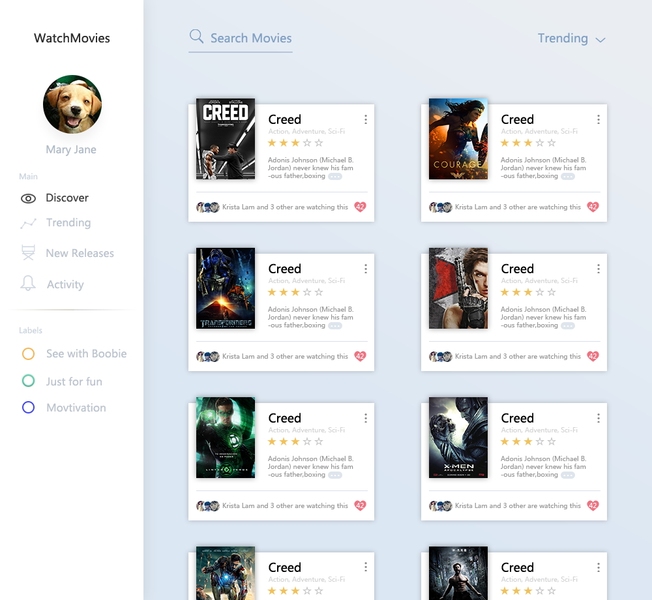Viewport: 652px width, 600px height.
Task: Click watcher avatars on X-Men card
Action: [440, 506]
